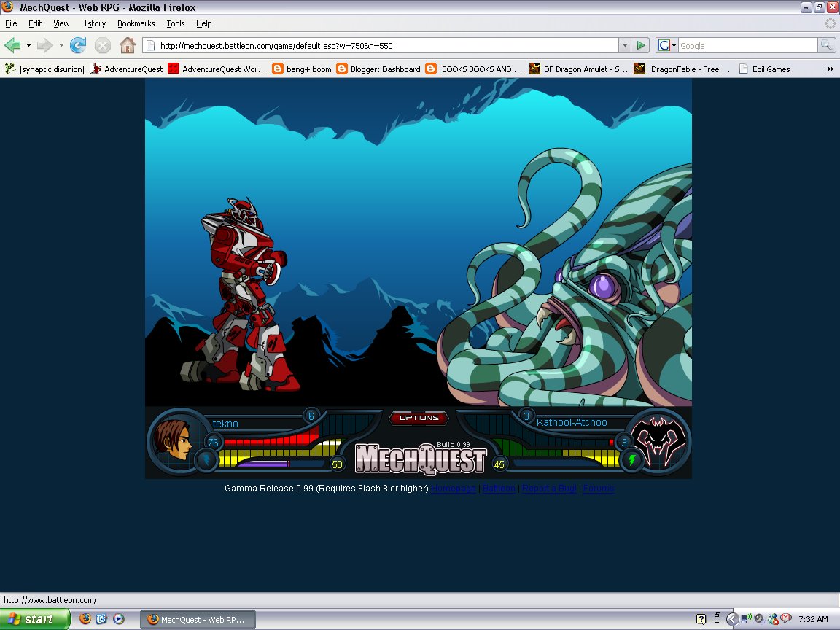
Task: Stop loading the page
Action: pos(102,45)
